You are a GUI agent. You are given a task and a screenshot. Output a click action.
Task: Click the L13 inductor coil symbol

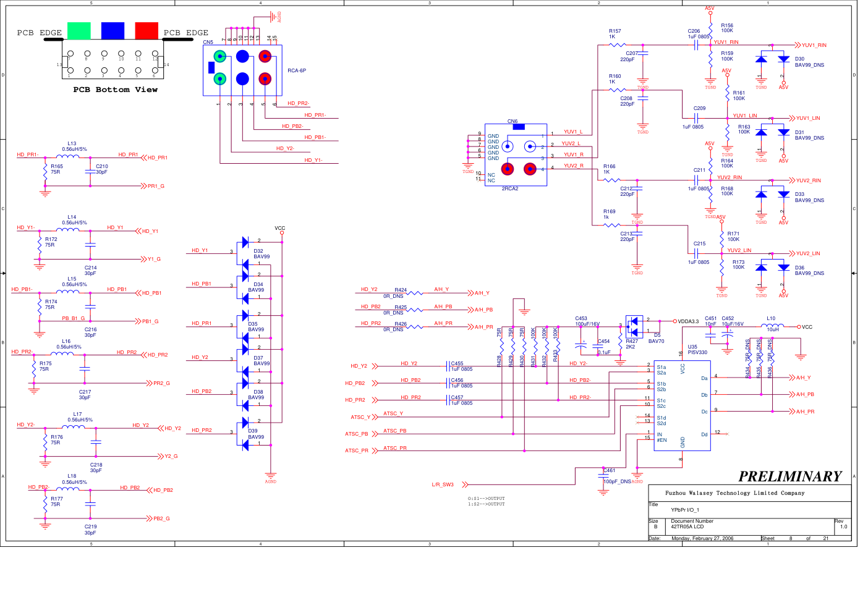coord(67,157)
